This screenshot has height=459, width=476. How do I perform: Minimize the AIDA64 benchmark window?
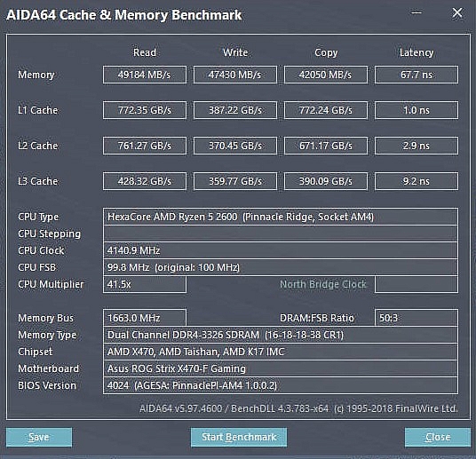tap(416, 13)
